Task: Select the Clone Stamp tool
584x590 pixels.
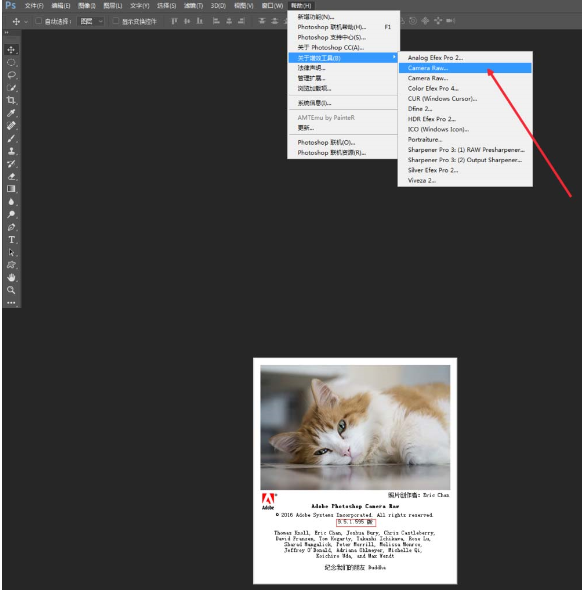Action: (11, 151)
